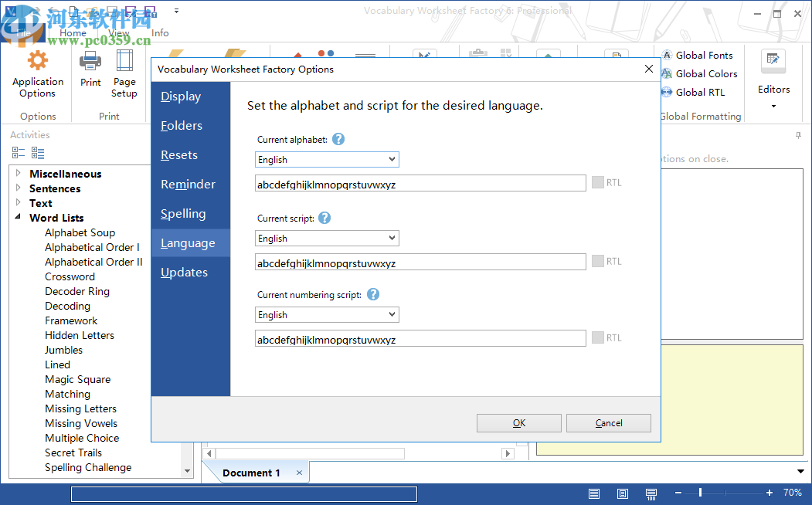
Task: Open Global Colors icon
Action: (668, 73)
